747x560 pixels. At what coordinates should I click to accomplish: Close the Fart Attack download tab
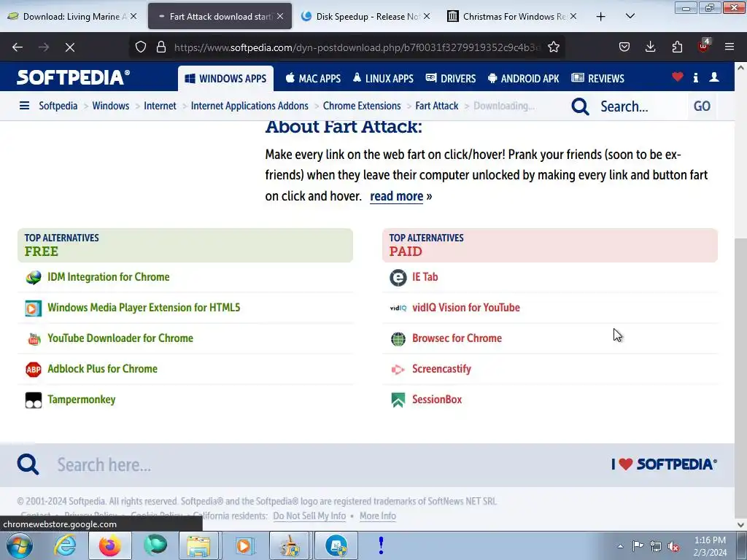280,17
